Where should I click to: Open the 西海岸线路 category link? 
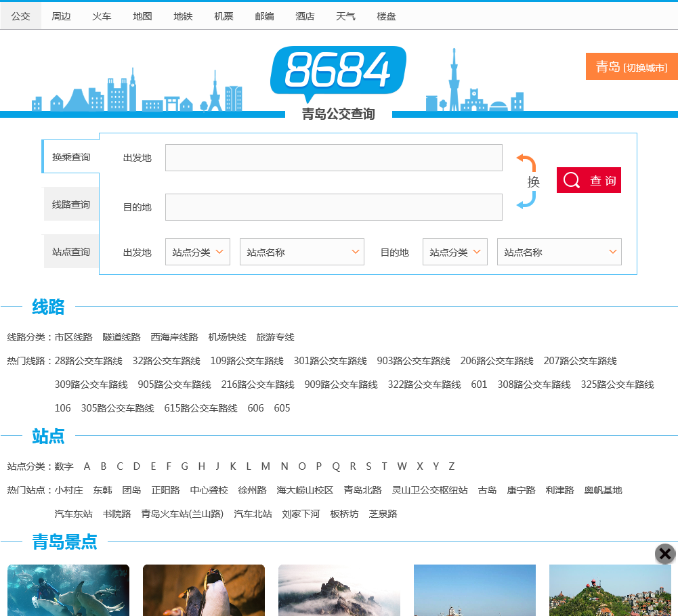[174, 337]
